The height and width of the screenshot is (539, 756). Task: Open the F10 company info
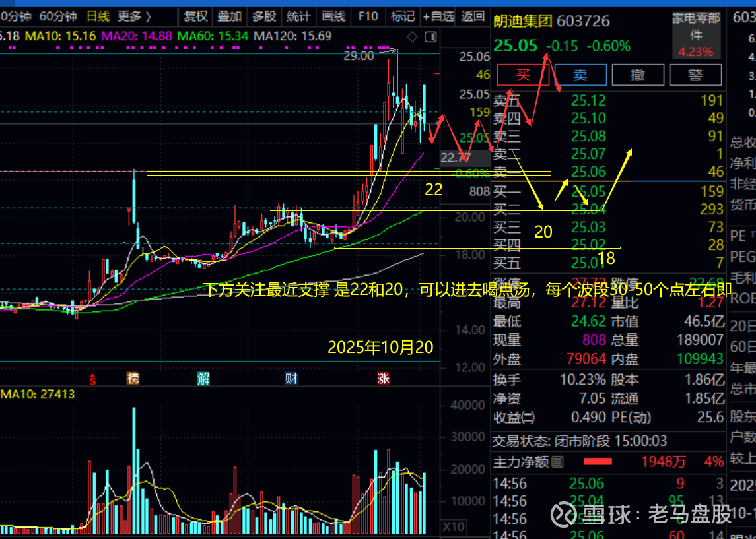(368, 16)
